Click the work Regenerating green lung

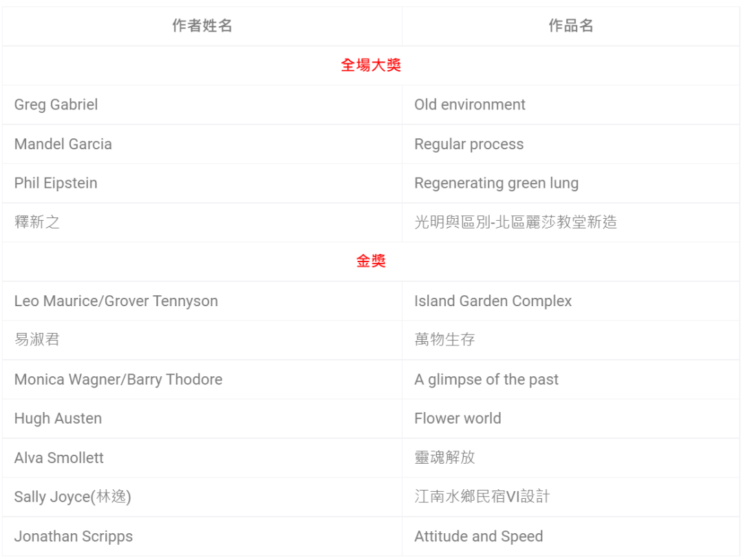point(496,184)
